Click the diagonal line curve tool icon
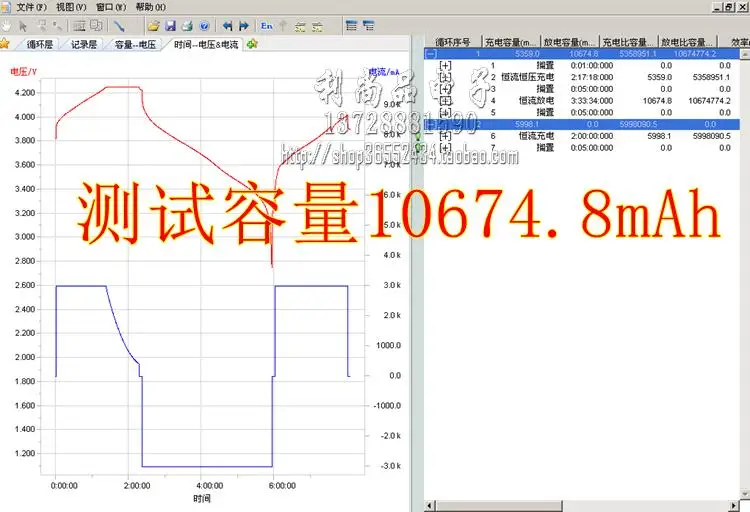The width and height of the screenshot is (750, 512). pyautogui.click(x=119, y=26)
